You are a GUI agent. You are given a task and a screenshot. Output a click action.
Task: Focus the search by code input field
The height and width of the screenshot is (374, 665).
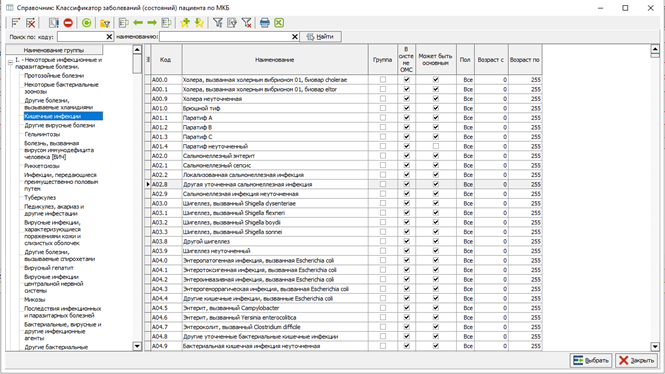click(81, 37)
